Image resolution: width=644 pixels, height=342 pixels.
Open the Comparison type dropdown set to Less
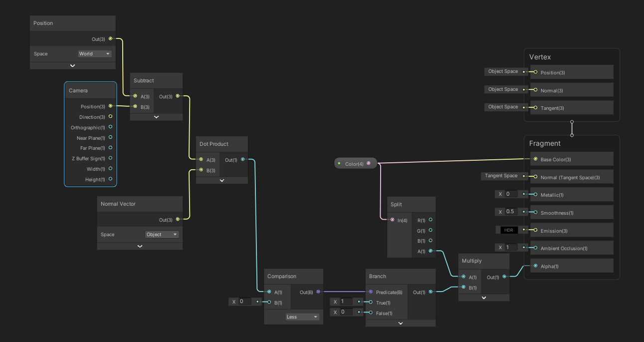(302, 317)
